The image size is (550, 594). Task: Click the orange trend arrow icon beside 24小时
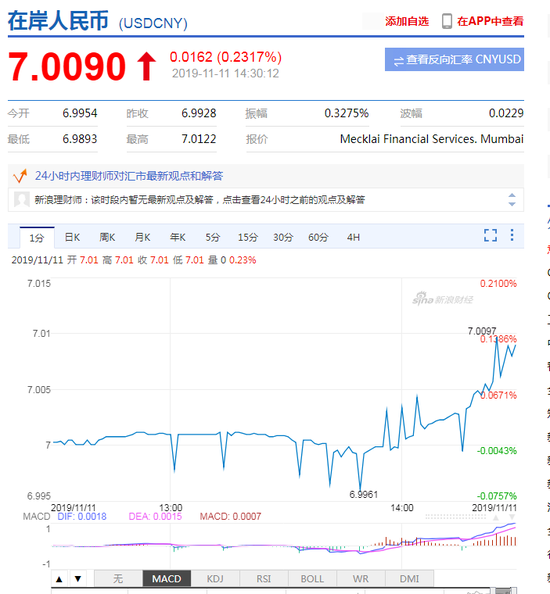20,176
